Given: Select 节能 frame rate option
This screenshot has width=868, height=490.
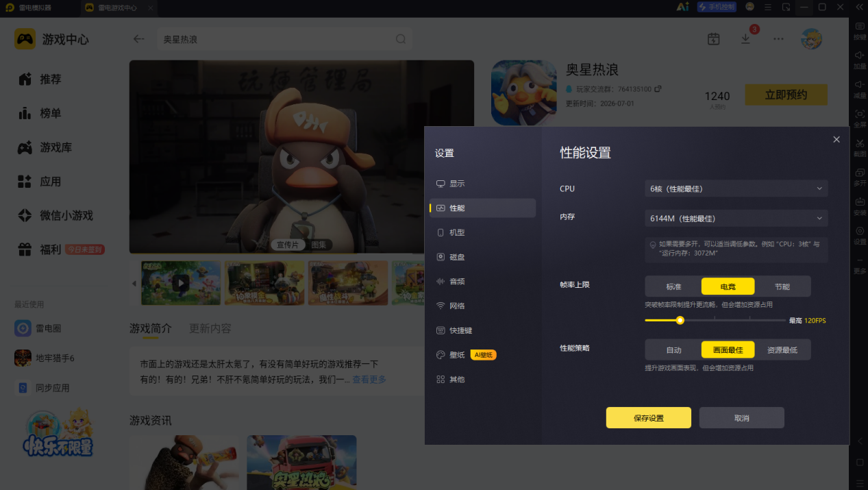Looking at the screenshot, I should tap(782, 286).
